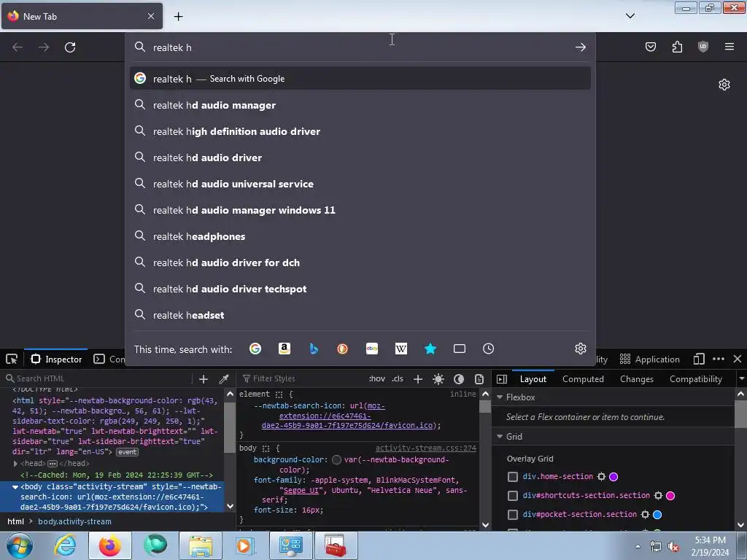
Task: Select the Layout sidebar tab
Action: (x=533, y=379)
